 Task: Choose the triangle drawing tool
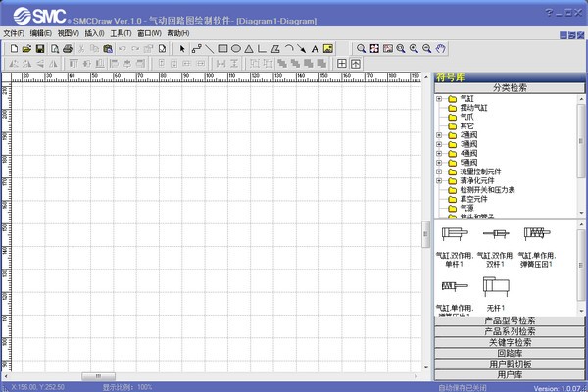tap(249, 48)
